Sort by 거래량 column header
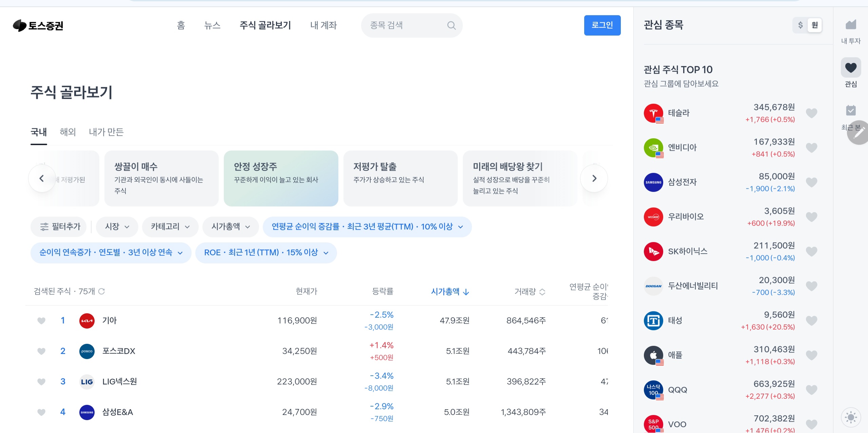 click(530, 292)
